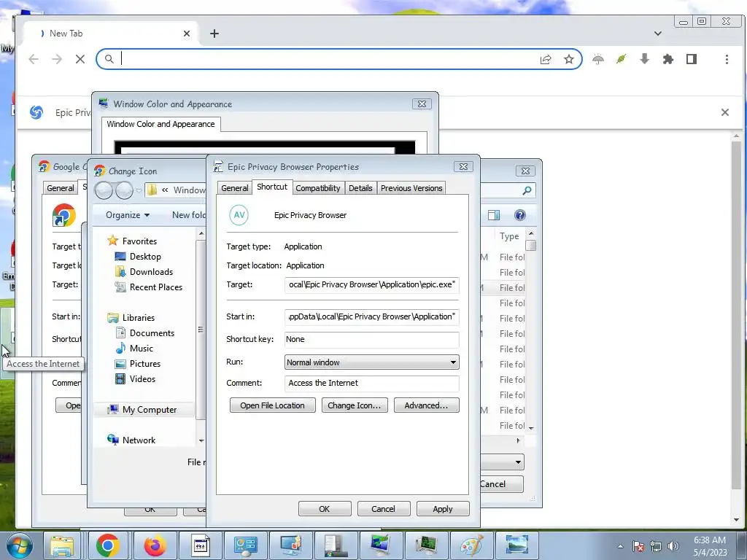The height and width of the screenshot is (560, 747).
Task: Open the tab search chevron in browser
Action: coord(657,34)
